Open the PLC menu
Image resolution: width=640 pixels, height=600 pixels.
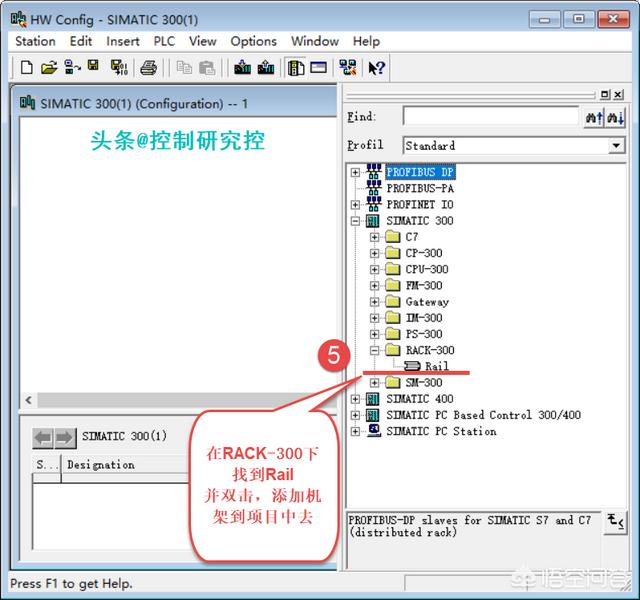(x=164, y=41)
